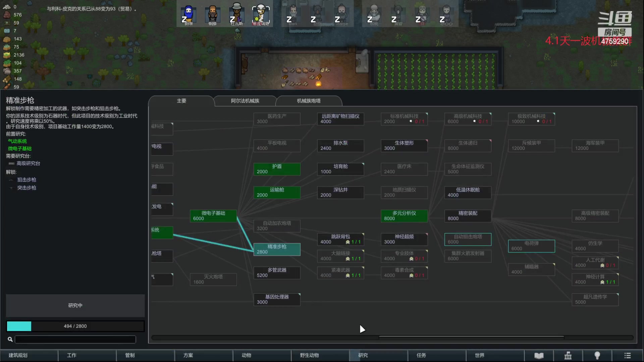Select the 远距离矿物扫描仪 research node

[x=340, y=119]
